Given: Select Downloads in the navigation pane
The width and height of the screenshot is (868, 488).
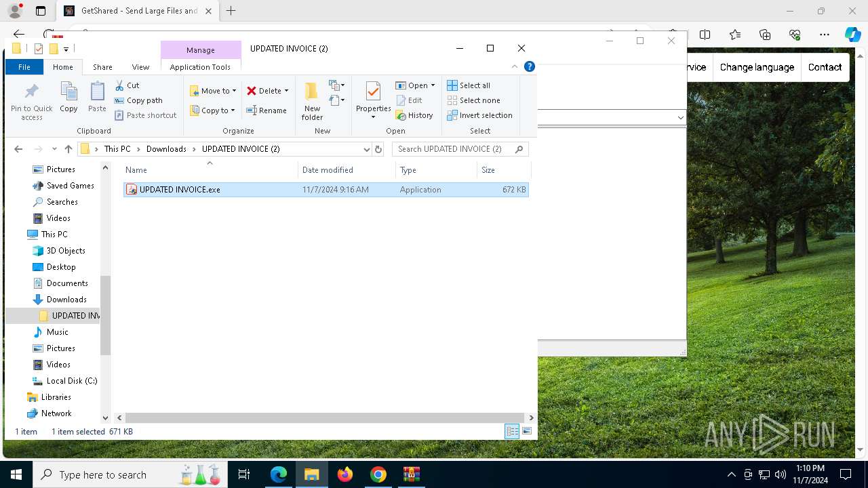Looking at the screenshot, I should point(66,300).
